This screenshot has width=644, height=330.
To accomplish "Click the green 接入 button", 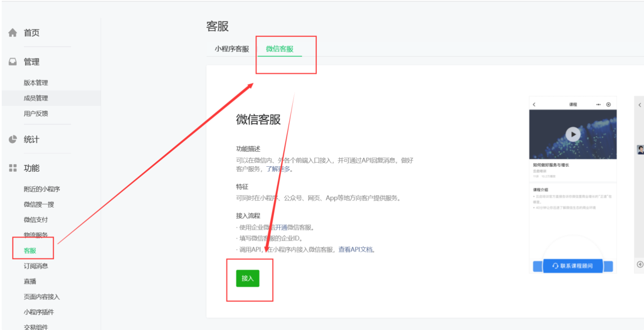I will [248, 278].
